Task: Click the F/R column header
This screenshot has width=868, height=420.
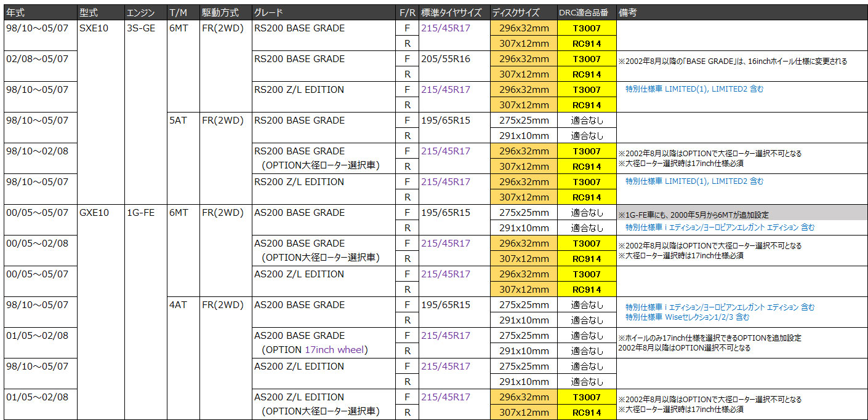Action: [x=407, y=13]
